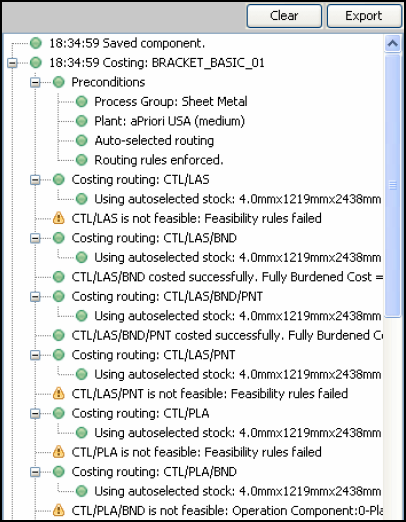Select the Routing rules enforced entry
The height and width of the screenshot is (522, 406).
(159, 160)
